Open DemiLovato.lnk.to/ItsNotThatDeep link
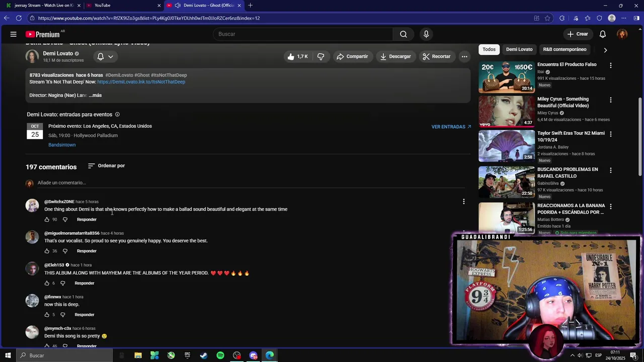644x362 pixels. point(141,82)
